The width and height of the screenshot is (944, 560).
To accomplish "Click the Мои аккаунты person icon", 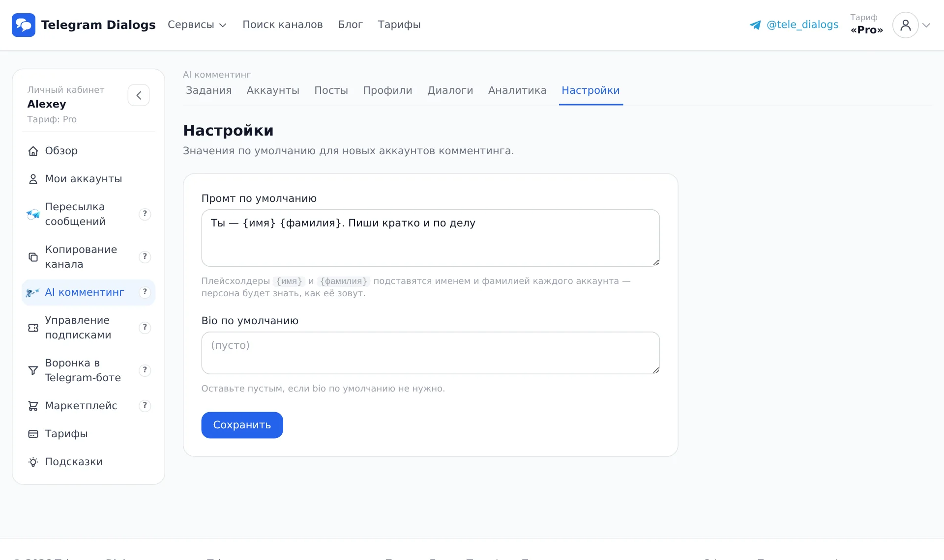I will pyautogui.click(x=33, y=179).
